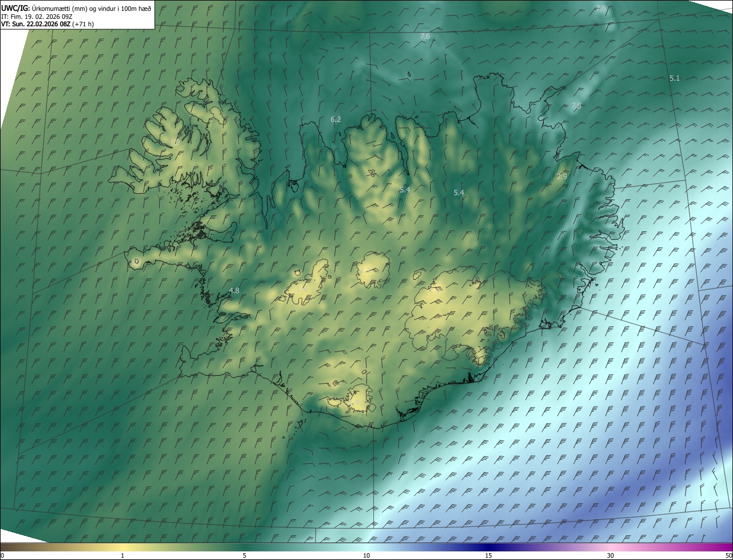Click the 6.2 value label on the map
The image size is (733, 560).
tap(336, 119)
